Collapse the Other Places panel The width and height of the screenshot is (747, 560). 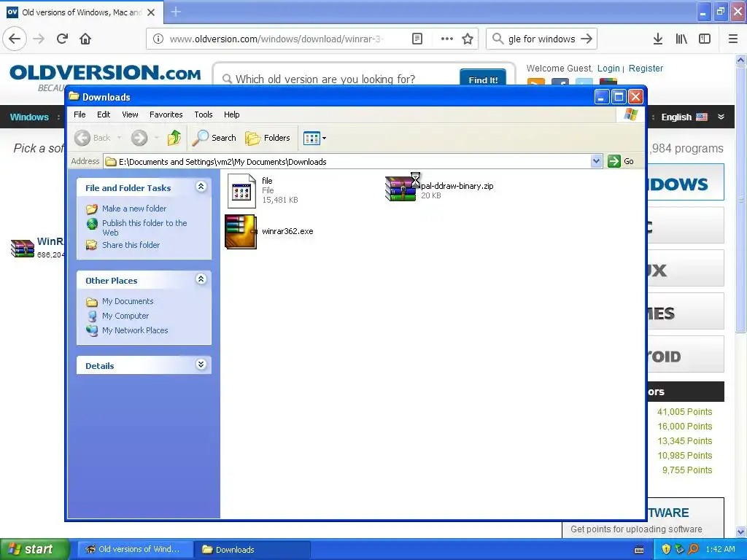(x=201, y=279)
